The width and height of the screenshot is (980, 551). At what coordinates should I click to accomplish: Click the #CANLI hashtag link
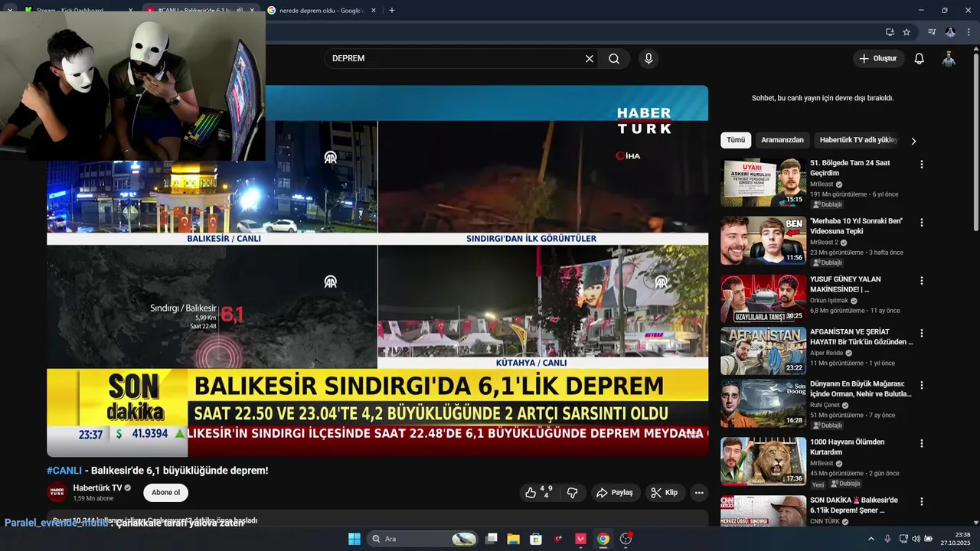pyautogui.click(x=64, y=471)
